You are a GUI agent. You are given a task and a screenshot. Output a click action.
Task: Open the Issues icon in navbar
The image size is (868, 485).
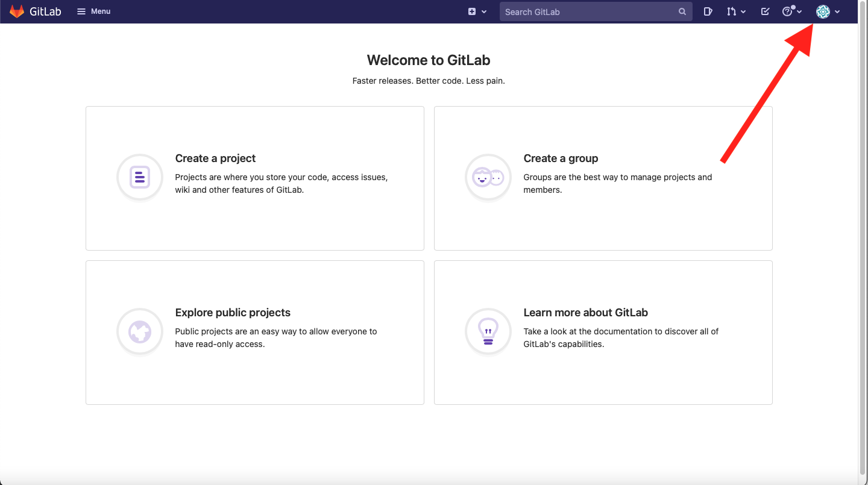(x=708, y=11)
